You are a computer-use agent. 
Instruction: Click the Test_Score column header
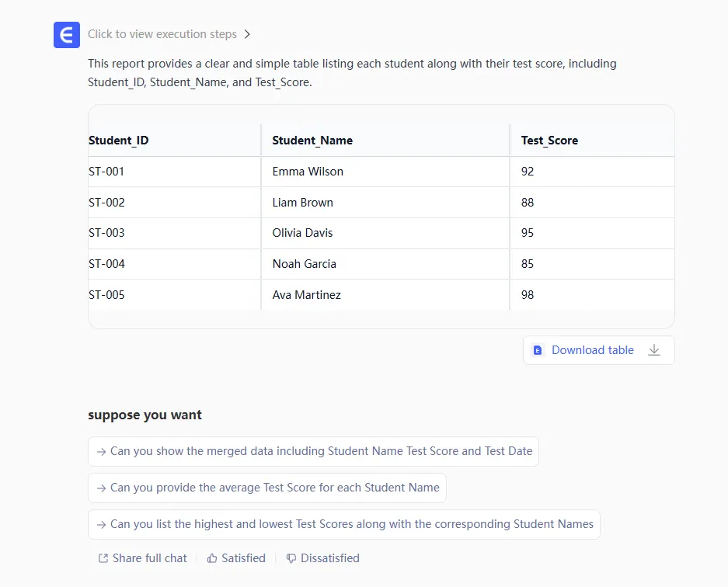[549, 141]
